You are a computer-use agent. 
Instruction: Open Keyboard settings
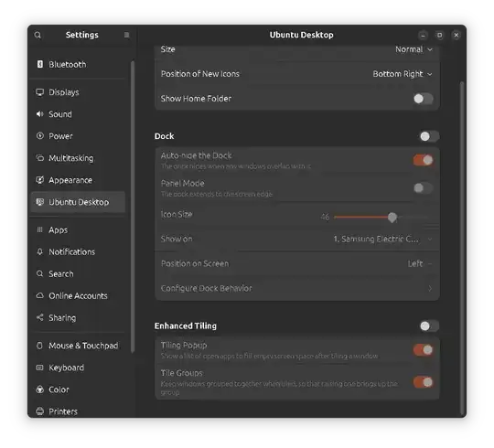coord(78,368)
